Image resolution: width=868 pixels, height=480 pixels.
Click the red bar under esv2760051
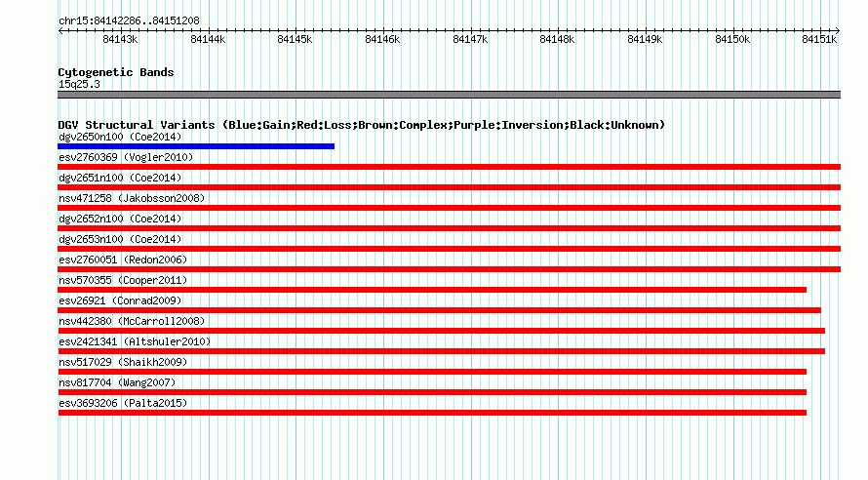(x=449, y=269)
